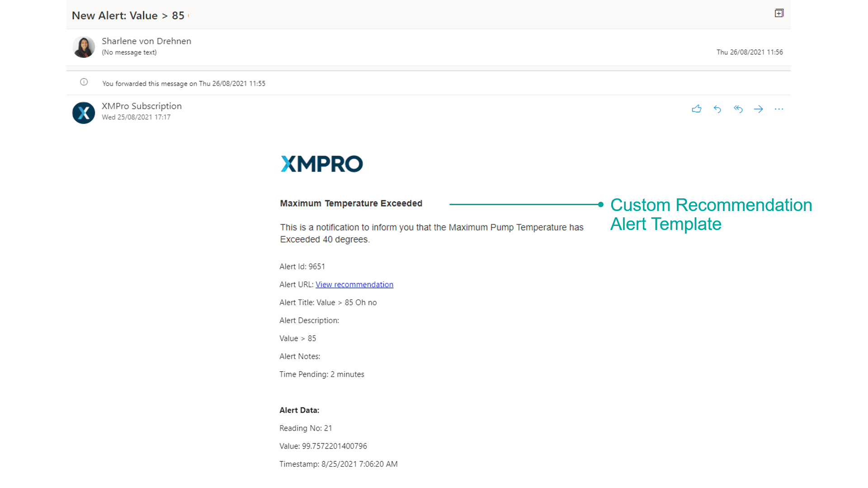Click the Reply arrow icon
This screenshot has width=868, height=488.
717,109
